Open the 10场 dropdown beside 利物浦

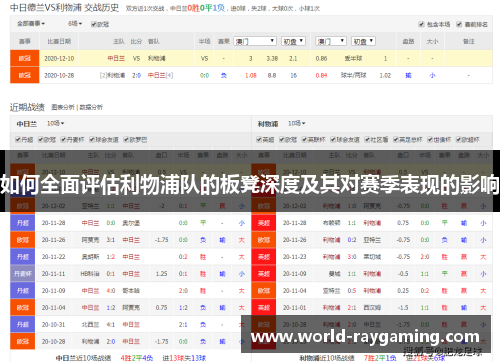pyautogui.click(x=296, y=124)
